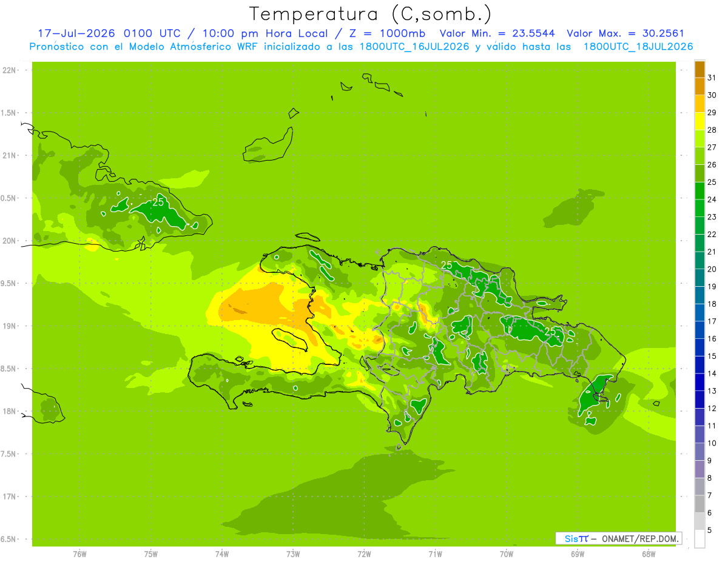728x562 pixels.
Task: Click the "20N" latitude axis label
Action: click(8, 241)
